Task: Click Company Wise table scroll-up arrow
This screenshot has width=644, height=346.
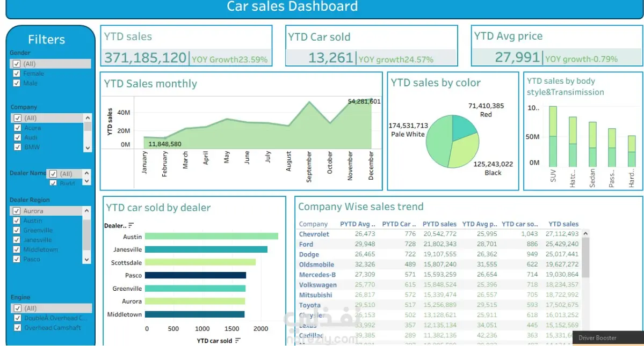Action: click(x=585, y=233)
